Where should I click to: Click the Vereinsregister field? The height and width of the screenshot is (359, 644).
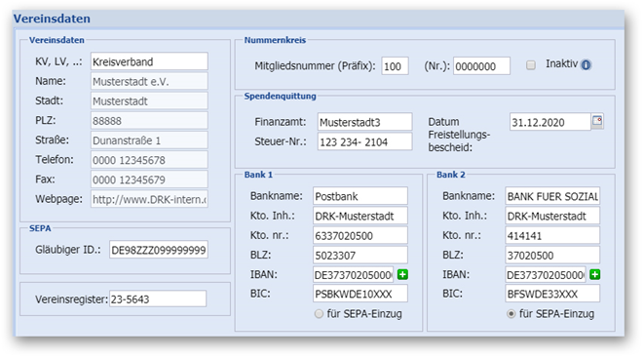point(158,299)
